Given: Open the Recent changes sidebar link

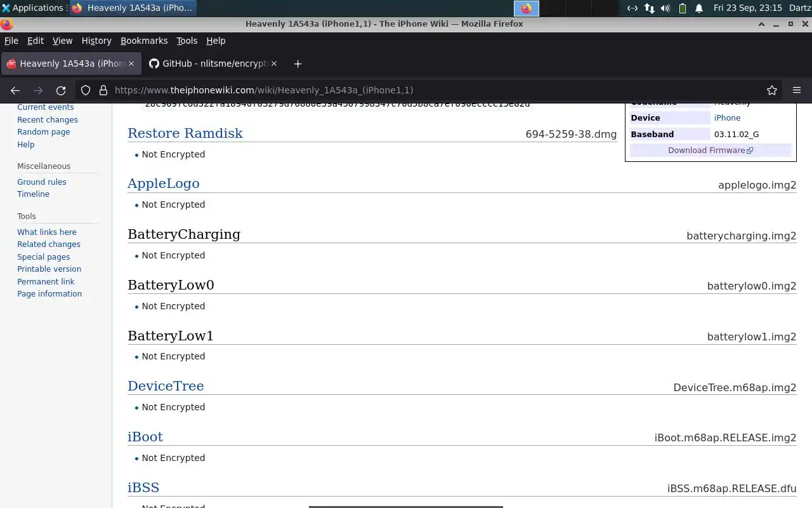Looking at the screenshot, I should [x=48, y=120].
